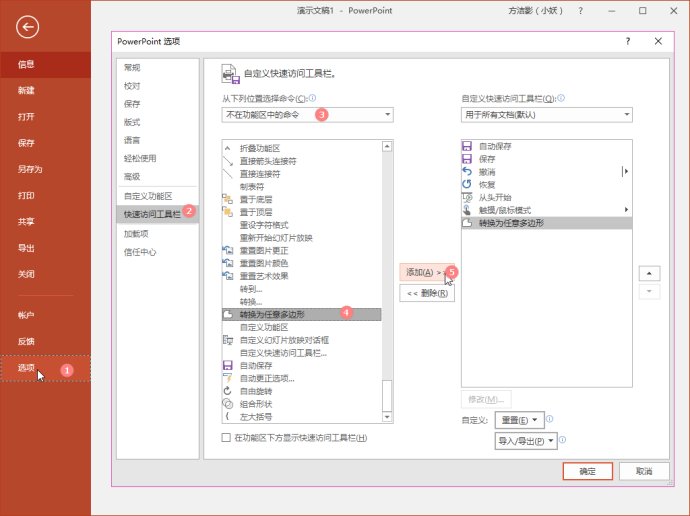Select the 直接连接符 line icon

point(228,174)
